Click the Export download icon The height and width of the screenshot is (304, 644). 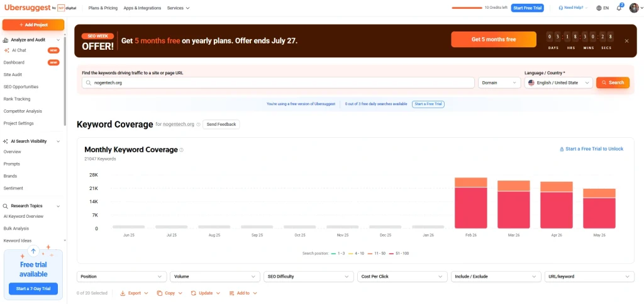point(123,293)
